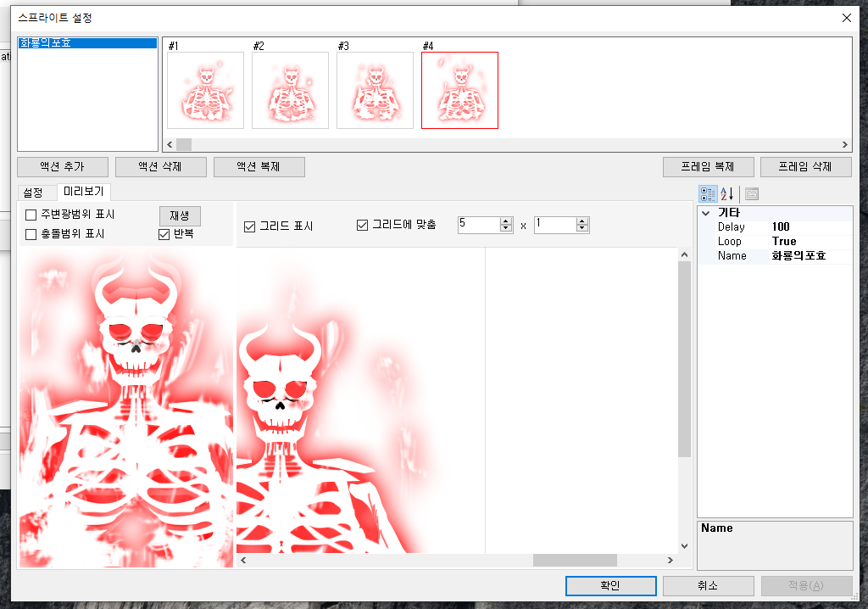
Task: Click the 액션 삭제 button
Action: [160, 167]
